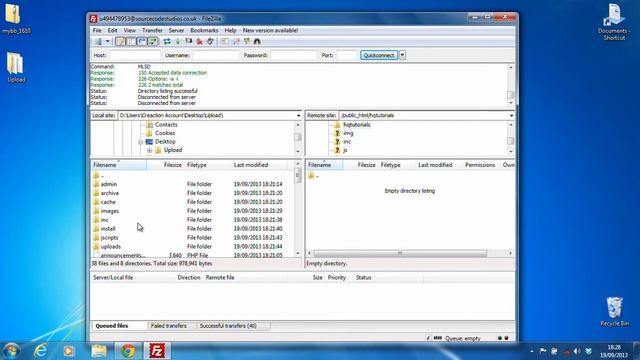
Task: Click the message log vertical scrollbar thumb
Action: tap(511, 95)
